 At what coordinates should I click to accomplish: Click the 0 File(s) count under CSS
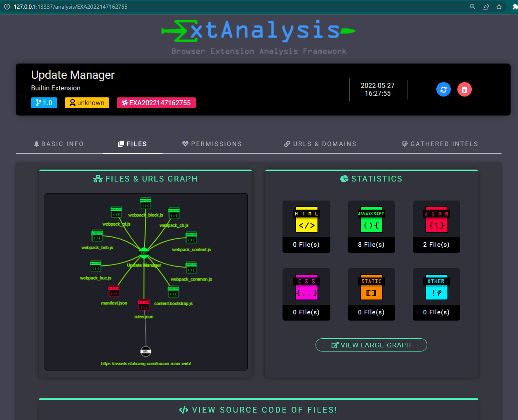[x=306, y=312]
